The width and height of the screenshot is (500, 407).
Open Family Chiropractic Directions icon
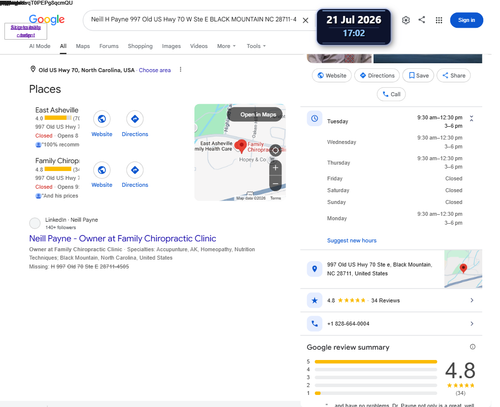tap(135, 170)
